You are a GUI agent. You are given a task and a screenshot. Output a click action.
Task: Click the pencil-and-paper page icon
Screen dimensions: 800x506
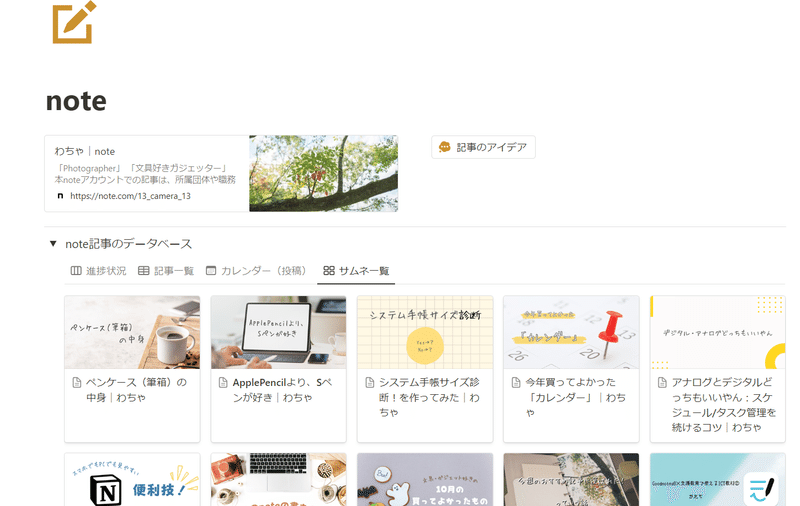pyautogui.click(x=74, y=22)
